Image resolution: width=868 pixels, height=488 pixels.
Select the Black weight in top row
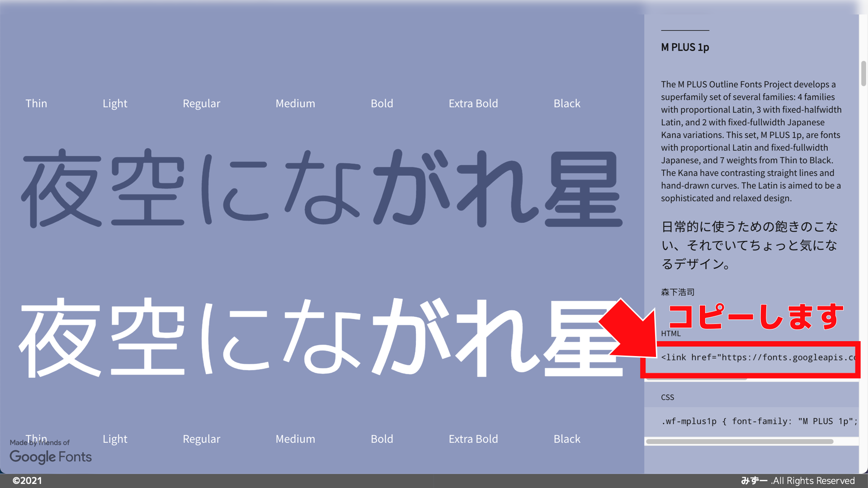coord(567,103)
